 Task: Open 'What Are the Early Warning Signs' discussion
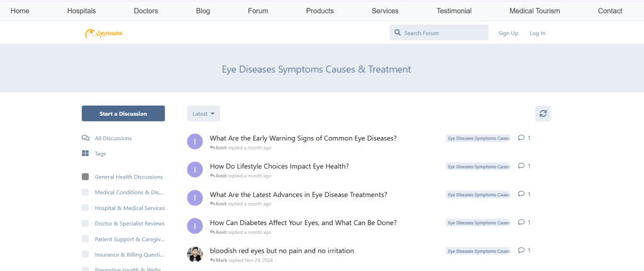tap(303, 138)
